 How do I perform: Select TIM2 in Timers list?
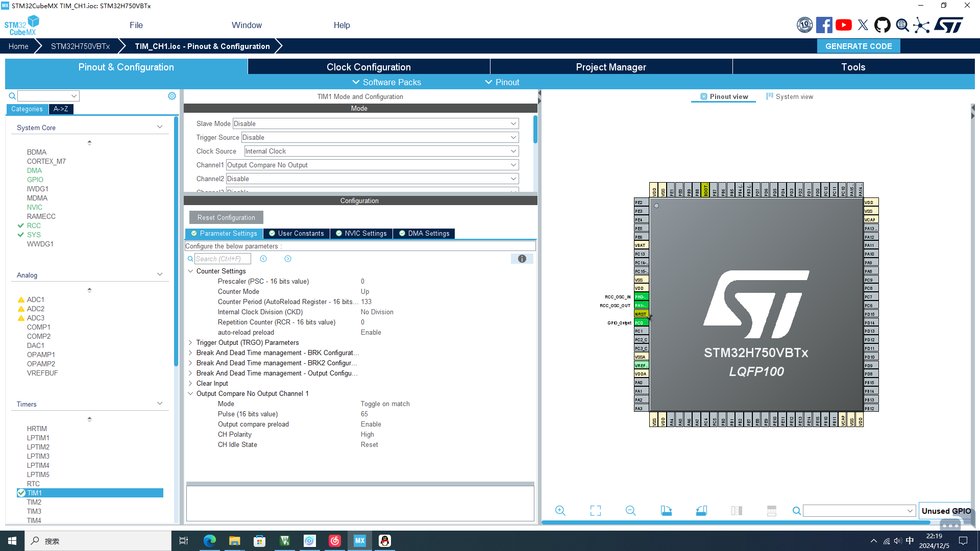click(x=34, y=502)
